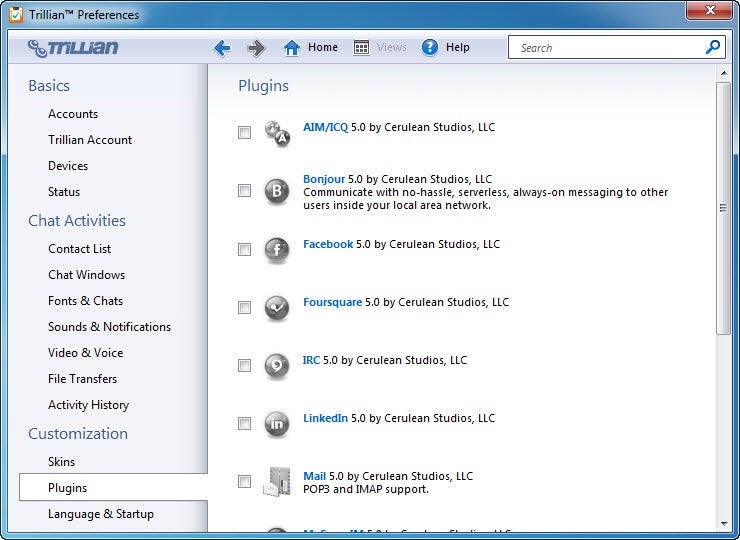Tick the Foursquare plugin checkbox
The width and height of the screenshot is (740, 540).
click(x=244, y=307)
